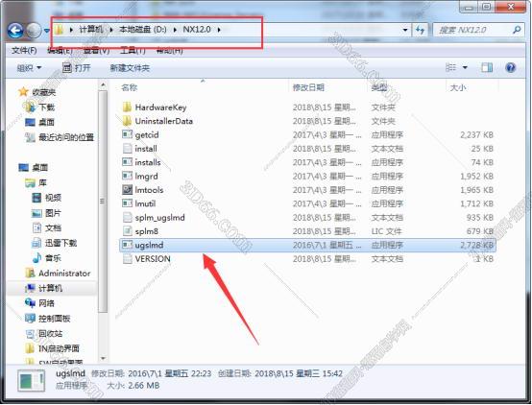Open 下载 under favorites

coord(40,107)
